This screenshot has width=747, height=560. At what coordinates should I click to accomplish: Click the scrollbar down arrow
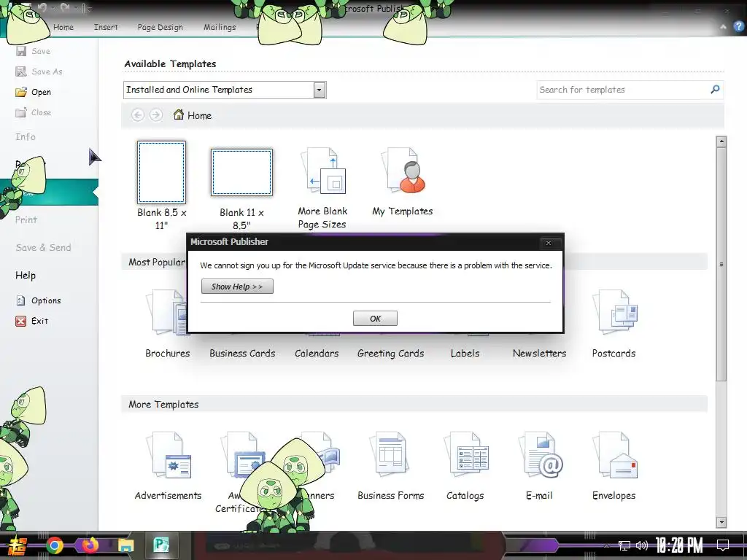pyautogui.click(x=721, y=522)
